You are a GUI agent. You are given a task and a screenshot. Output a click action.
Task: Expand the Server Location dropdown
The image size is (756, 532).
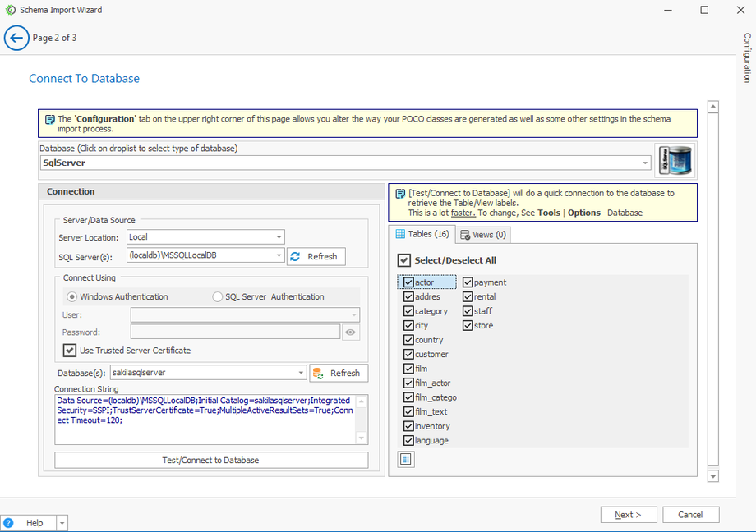(279, 237)
